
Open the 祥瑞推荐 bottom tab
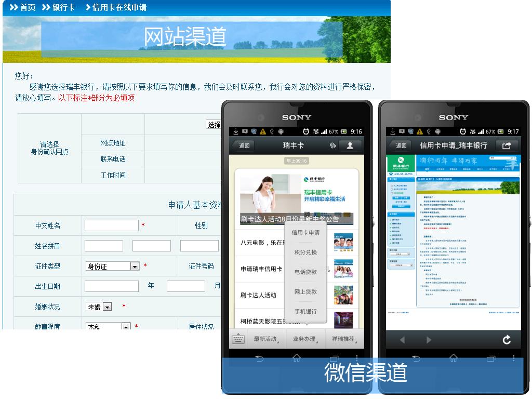point(344,339)
